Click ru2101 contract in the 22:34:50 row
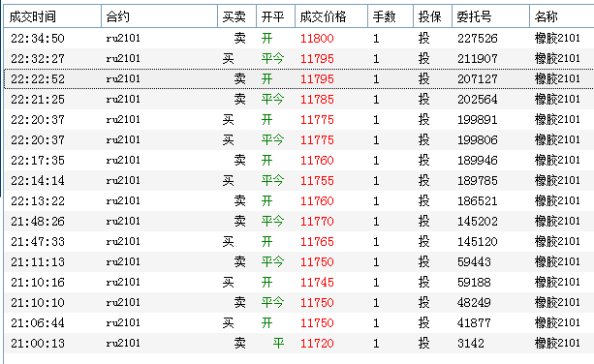 (123, 38)
